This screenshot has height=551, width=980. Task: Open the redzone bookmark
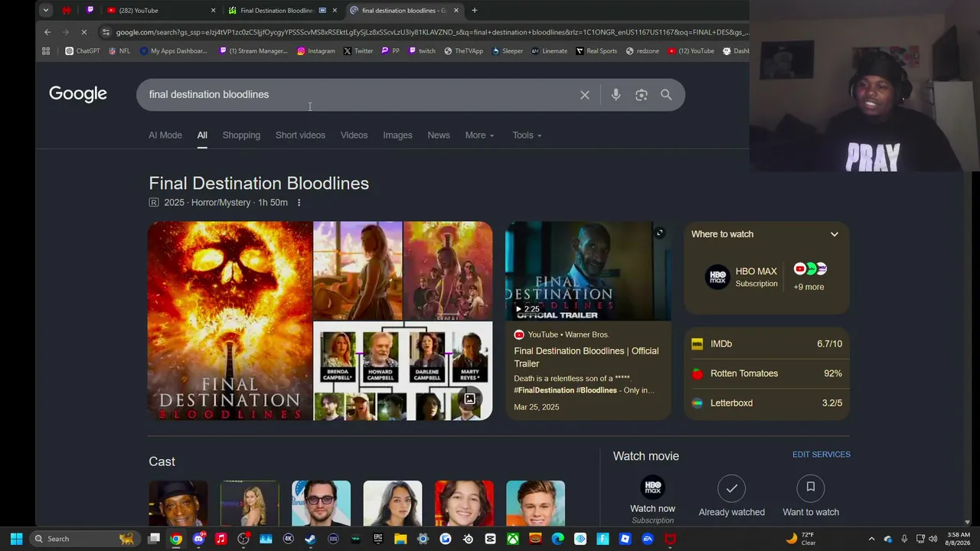(x=642, y=51)
